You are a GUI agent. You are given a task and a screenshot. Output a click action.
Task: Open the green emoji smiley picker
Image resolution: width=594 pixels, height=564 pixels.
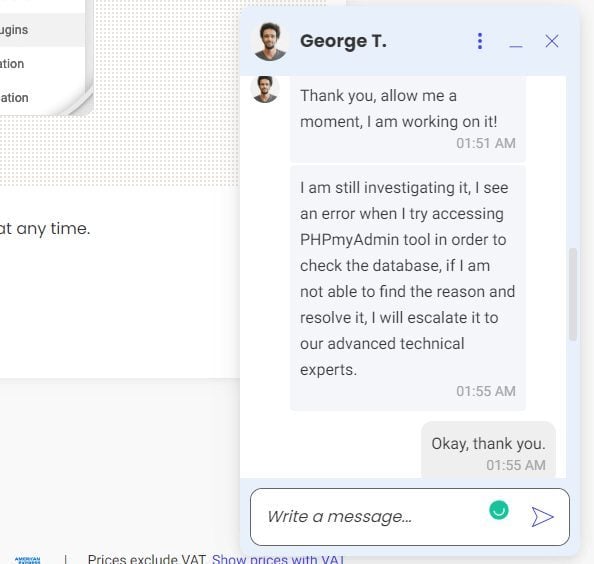(499, 510)
